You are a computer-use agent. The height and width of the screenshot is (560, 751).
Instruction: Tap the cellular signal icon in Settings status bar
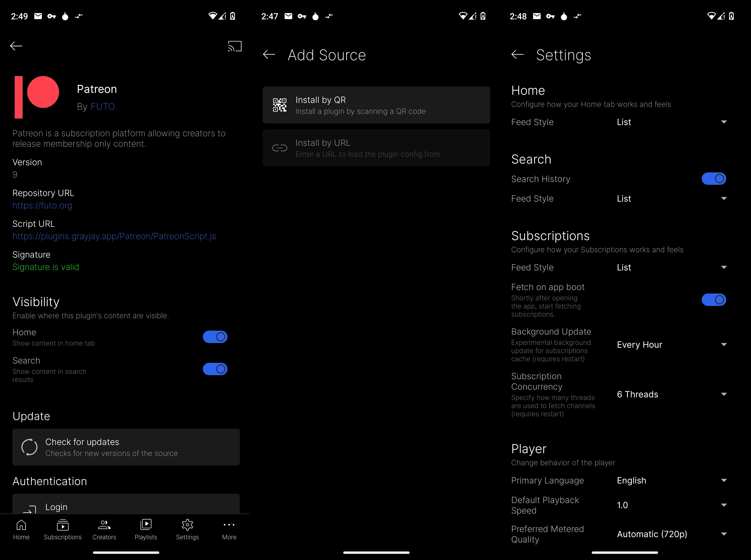(721, 16)
